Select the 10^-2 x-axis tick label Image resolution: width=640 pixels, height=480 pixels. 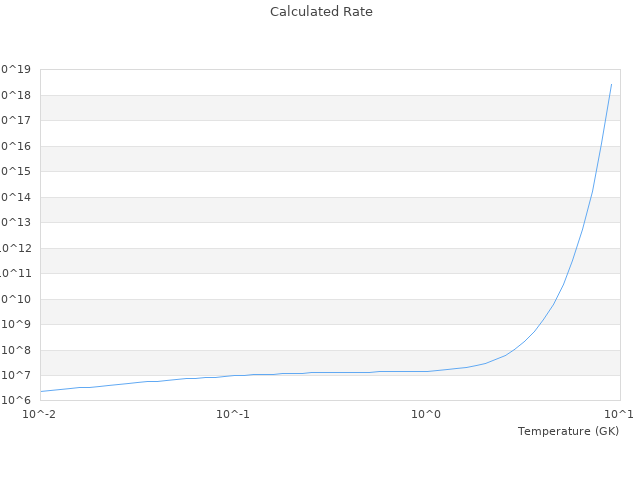tap(40, 414)
